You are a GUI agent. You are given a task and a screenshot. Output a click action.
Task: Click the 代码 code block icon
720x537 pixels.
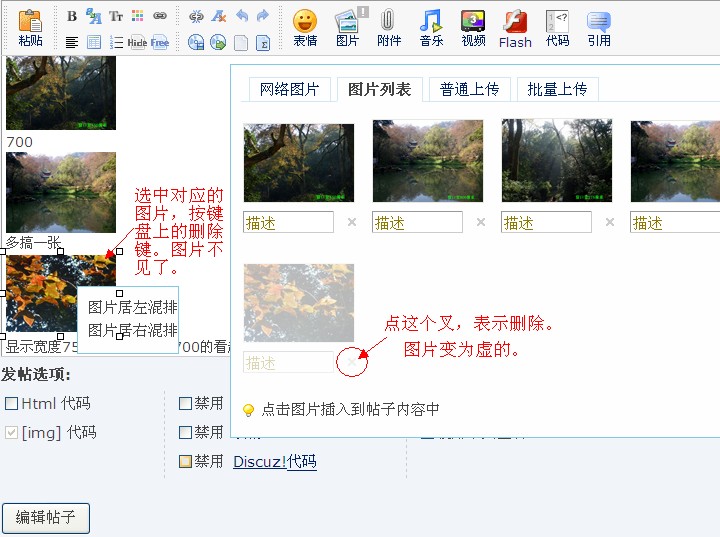coord(557,27)
